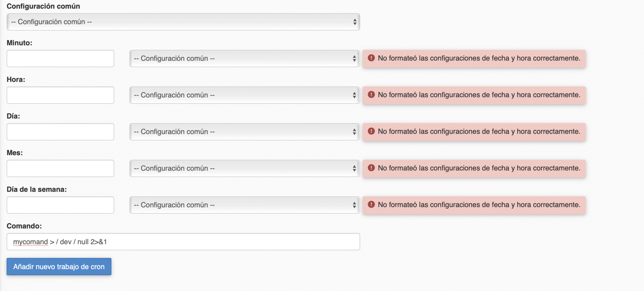Click Añadir nuevo trabajo de cron button
This screenshot has width=644, height=291.
coord(59,266)
